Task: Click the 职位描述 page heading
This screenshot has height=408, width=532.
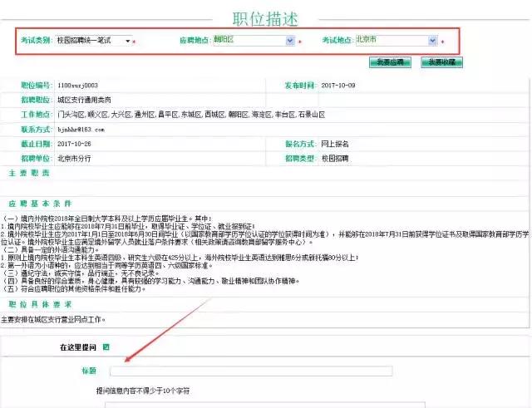Action: click(265, 19)
